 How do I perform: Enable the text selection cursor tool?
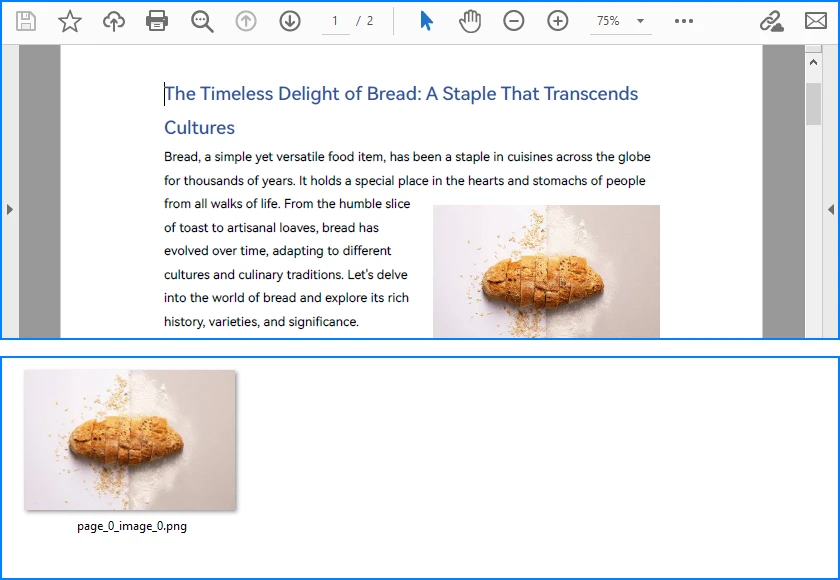pyautogui.click(x=424, y=20)
